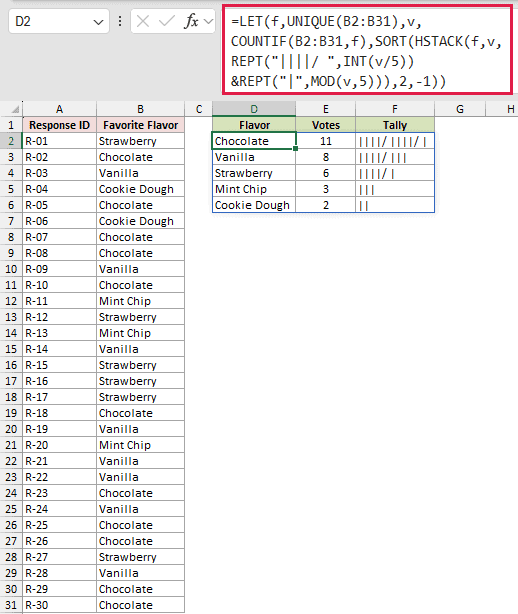Viewport: 518px width, 614px height.
Task: Click Mint Chip in row 12 of column B
Action: pos(141,301)
